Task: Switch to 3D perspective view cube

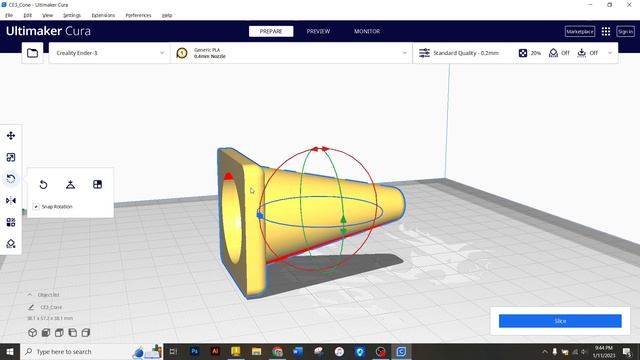Action: click(x=33, y=333)
